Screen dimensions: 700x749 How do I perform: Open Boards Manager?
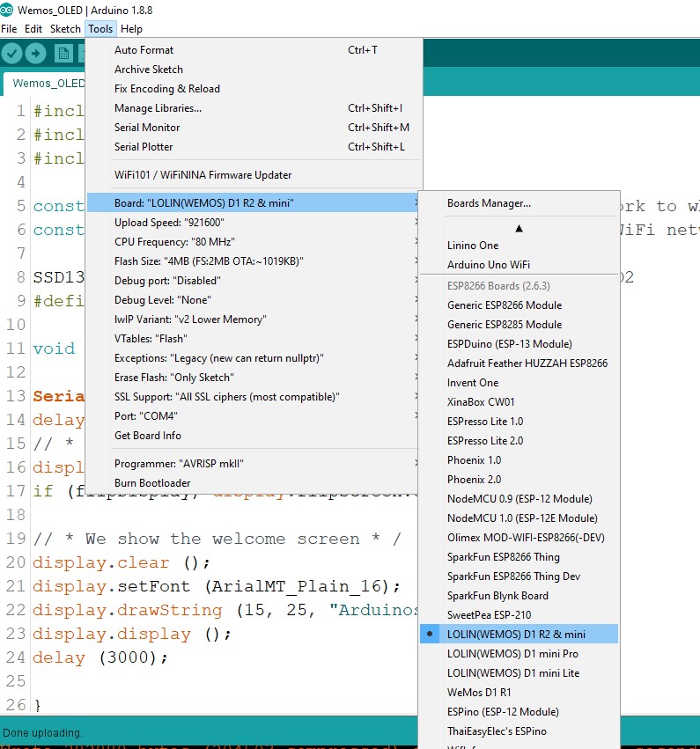pyautogui.click(x=519, y=203)
